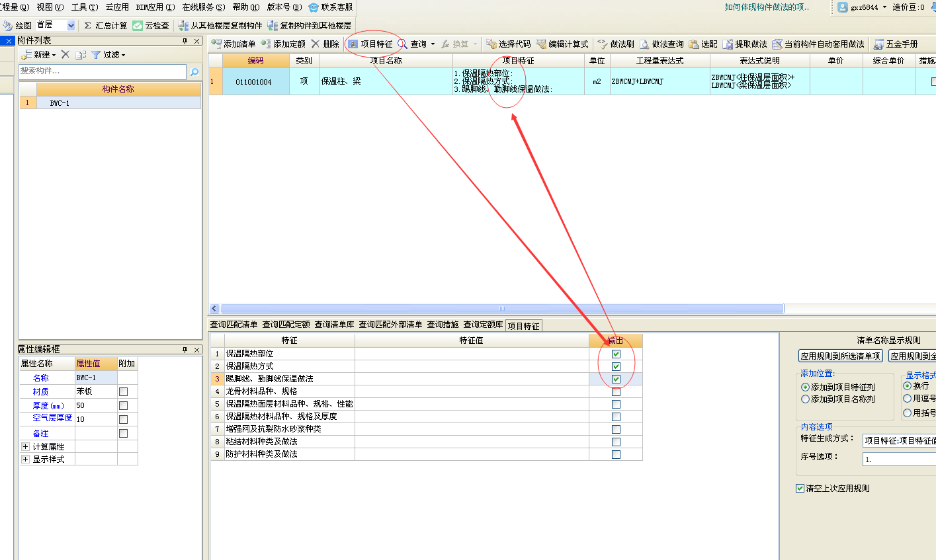Select 添加到项目特征列 radio option
Viewport: 936px width, 560px height.
point(805,387)
